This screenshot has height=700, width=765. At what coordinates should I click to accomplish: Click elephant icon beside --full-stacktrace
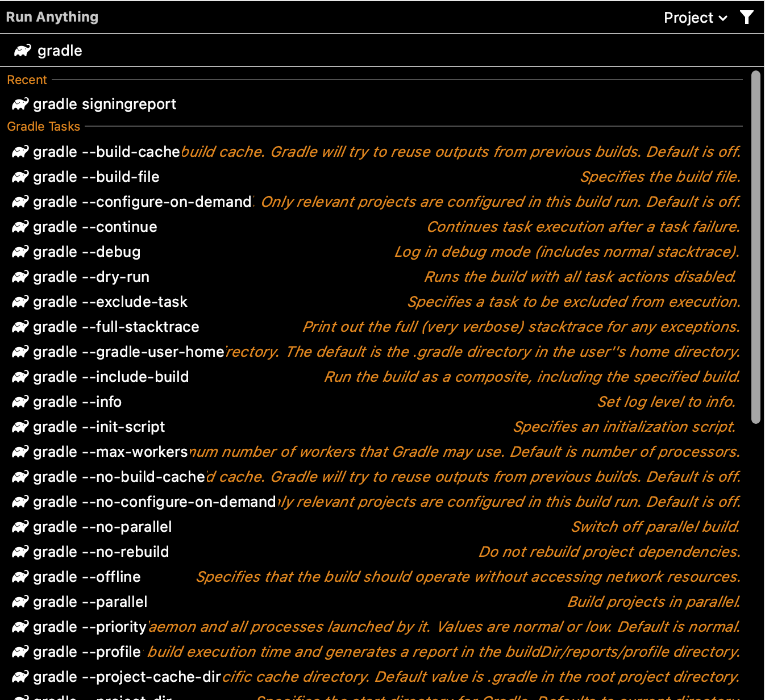[20, 327]
